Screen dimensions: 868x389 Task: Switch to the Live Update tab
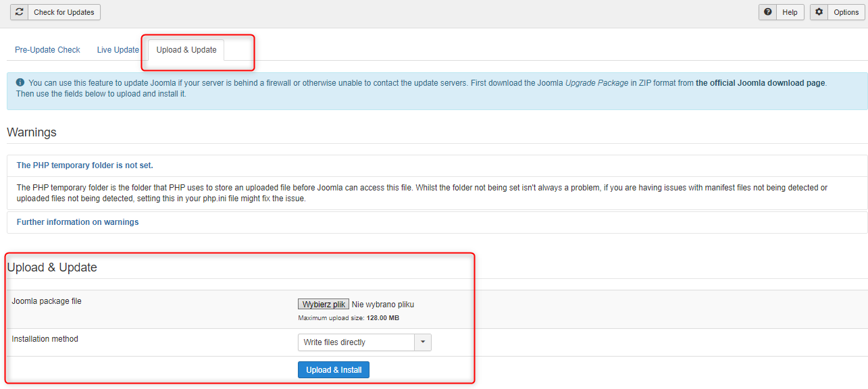tap(118, 50)
